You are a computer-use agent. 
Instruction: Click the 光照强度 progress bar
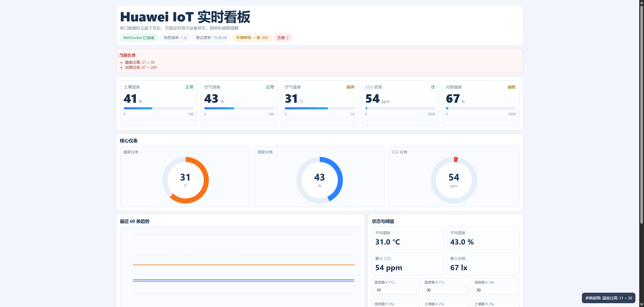480,108
